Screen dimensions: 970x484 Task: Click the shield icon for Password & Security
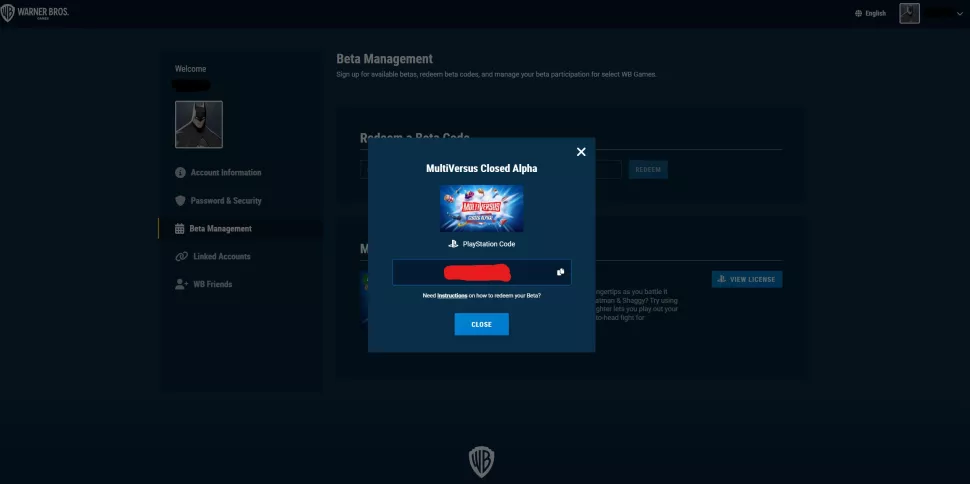click(x=180, y=201)
